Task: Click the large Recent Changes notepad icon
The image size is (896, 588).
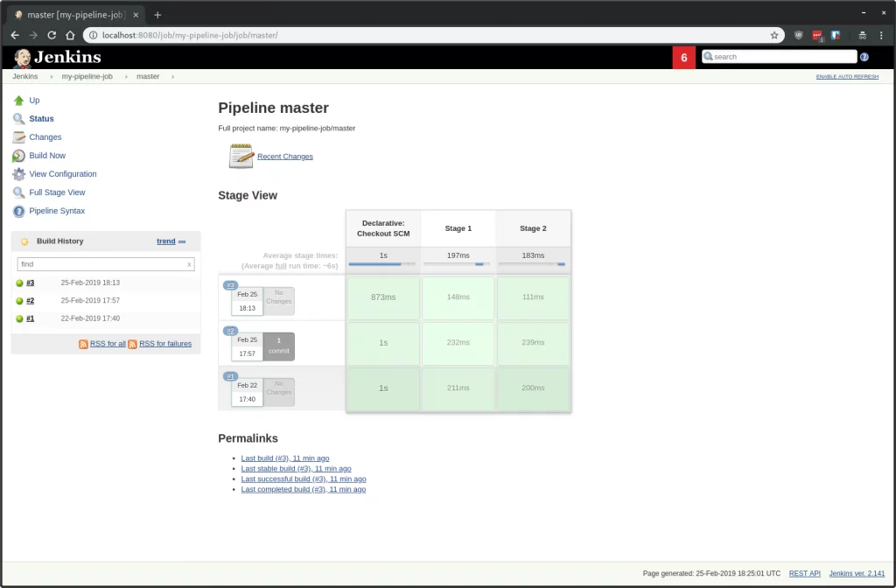Action: 241,156
